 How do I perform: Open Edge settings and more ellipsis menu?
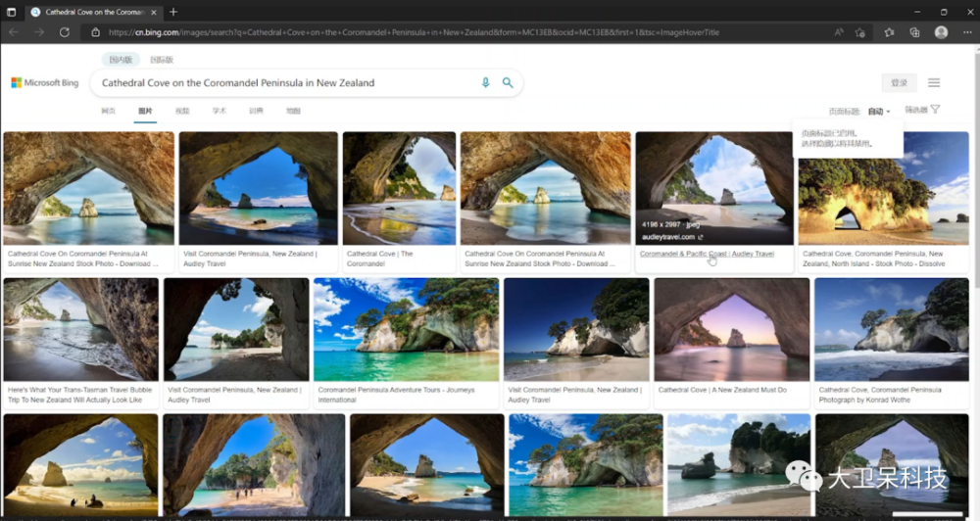965,32
